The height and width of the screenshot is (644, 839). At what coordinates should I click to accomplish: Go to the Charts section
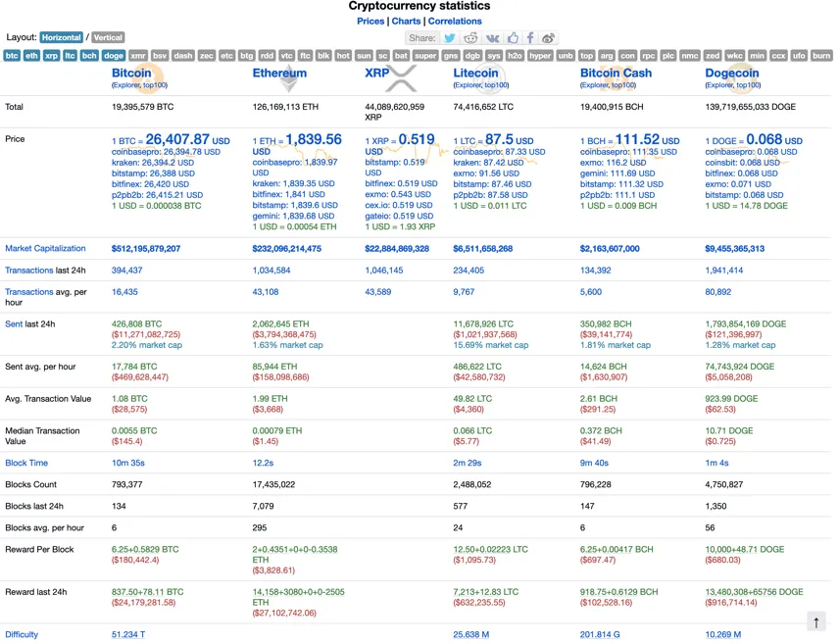[406, 22]
